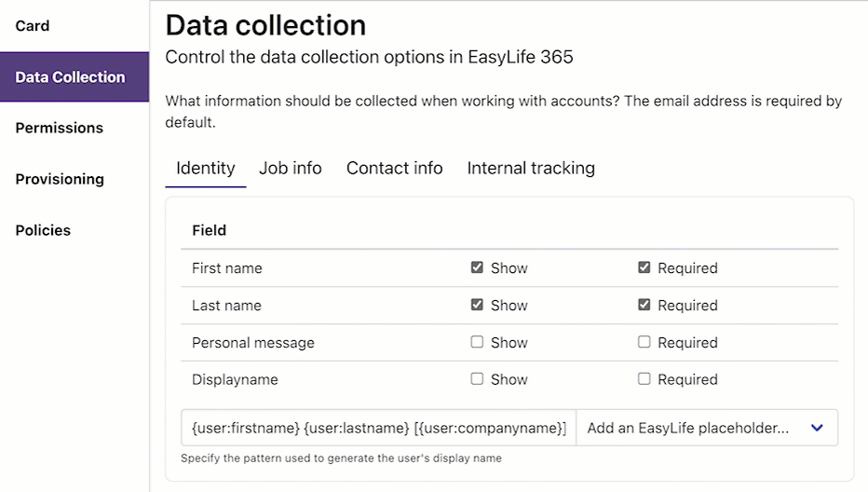Open the Internal tracking tab
This screenshot has height=492, width=868.
pyautogui.click(x=531, y=169)
